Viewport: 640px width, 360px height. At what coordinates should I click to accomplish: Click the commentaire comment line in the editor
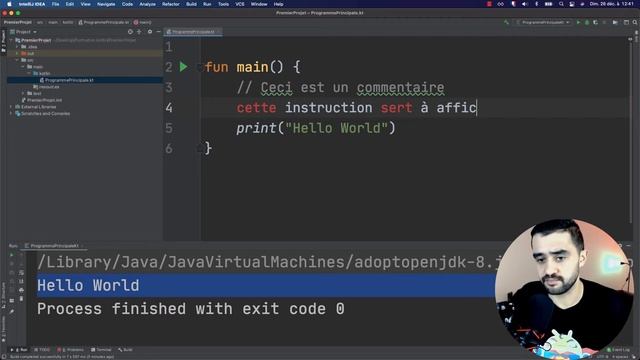click(340, 87)
